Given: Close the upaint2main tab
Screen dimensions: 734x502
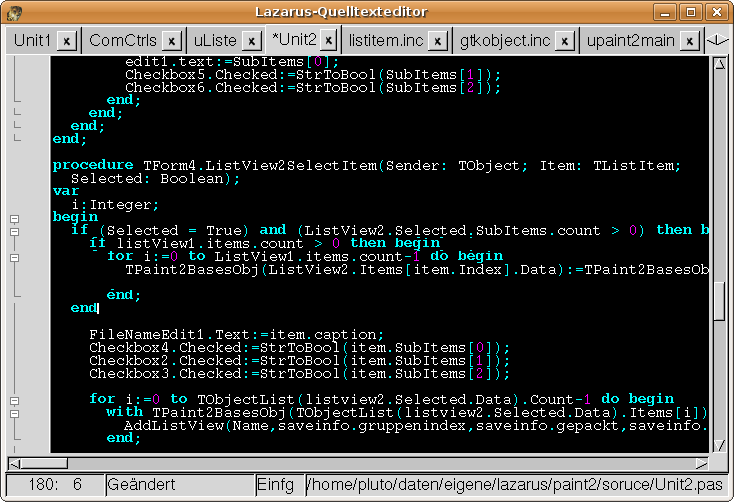Looking at the screenshot, I should point(688,41).
